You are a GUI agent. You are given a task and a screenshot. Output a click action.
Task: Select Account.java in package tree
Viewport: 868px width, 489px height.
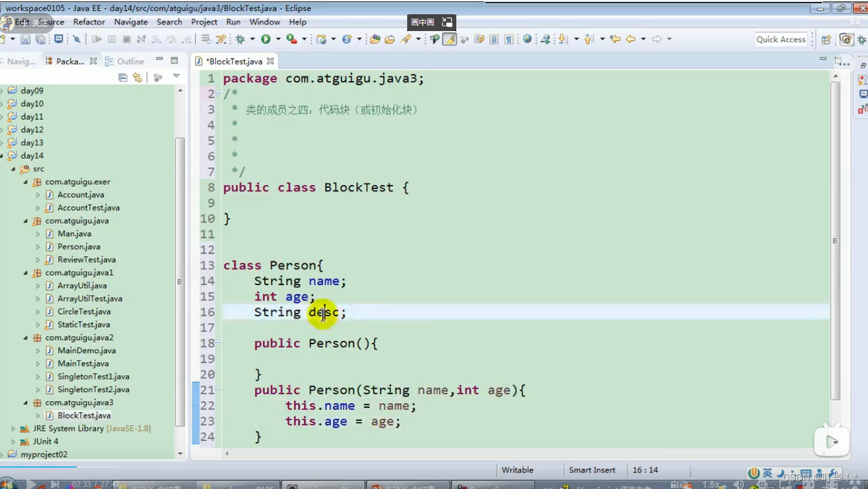81,195
